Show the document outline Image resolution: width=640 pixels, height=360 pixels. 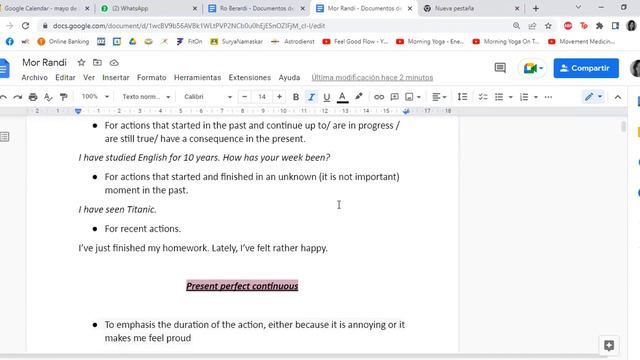point(5,137)
